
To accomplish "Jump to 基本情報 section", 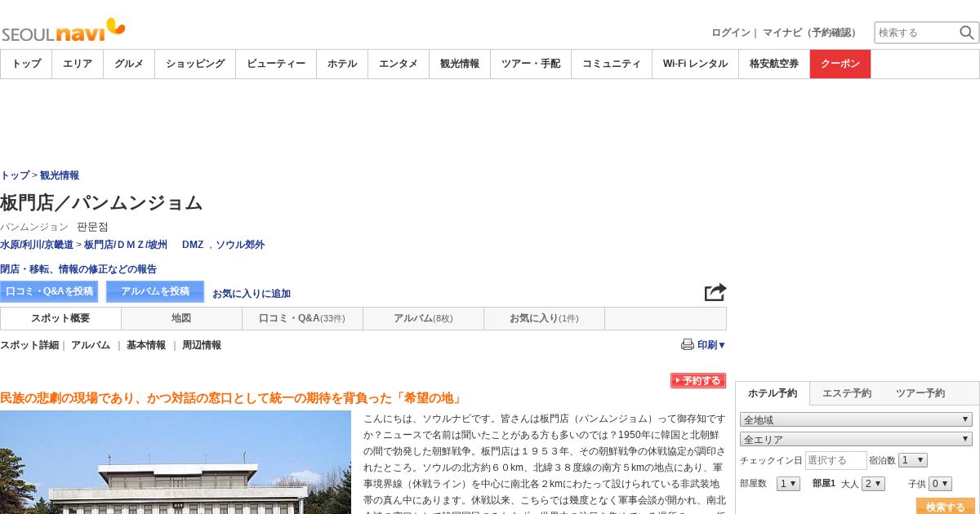I will [x=146, y=345].
